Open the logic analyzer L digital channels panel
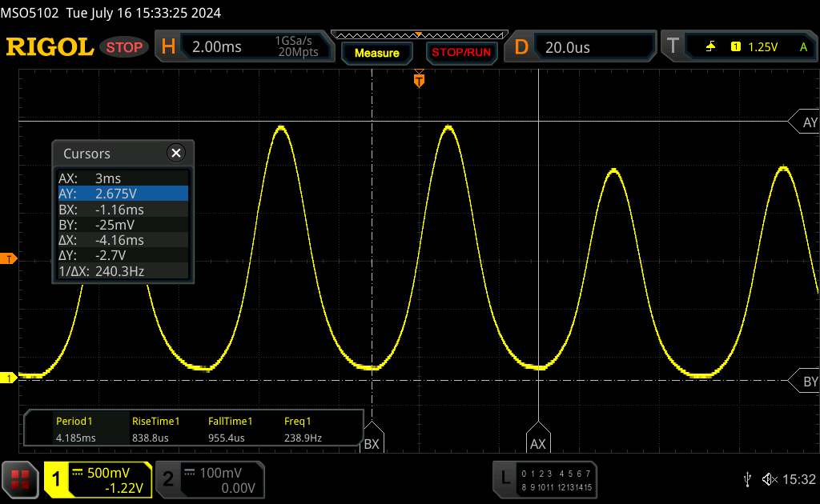The image size is (820, 504). click(545, 479)
